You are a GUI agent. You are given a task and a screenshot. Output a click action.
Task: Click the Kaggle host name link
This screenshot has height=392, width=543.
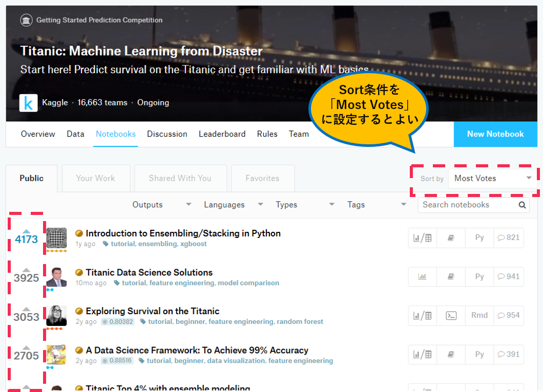pyautogui.click(x=55, y=103)
